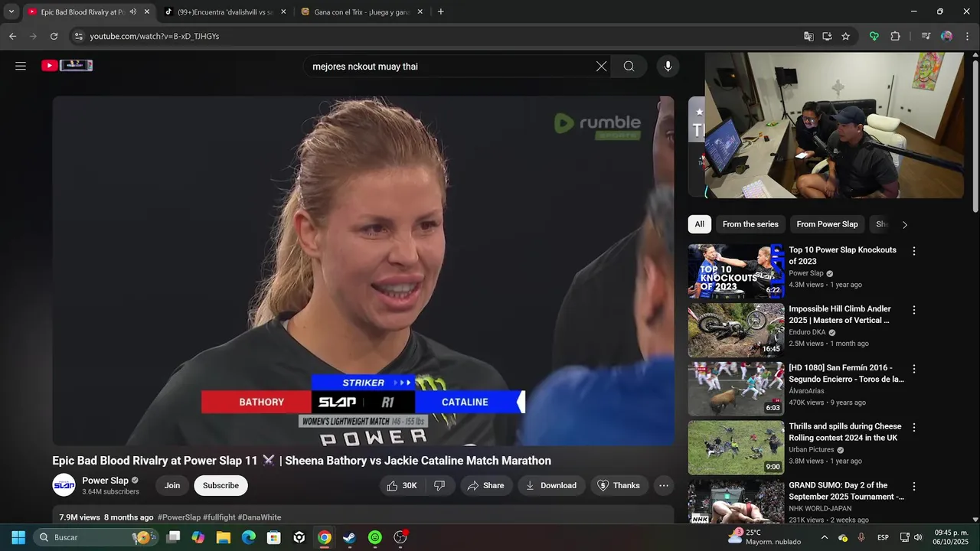Click the main video player frame
980x551 pixels.
(363, 271)
